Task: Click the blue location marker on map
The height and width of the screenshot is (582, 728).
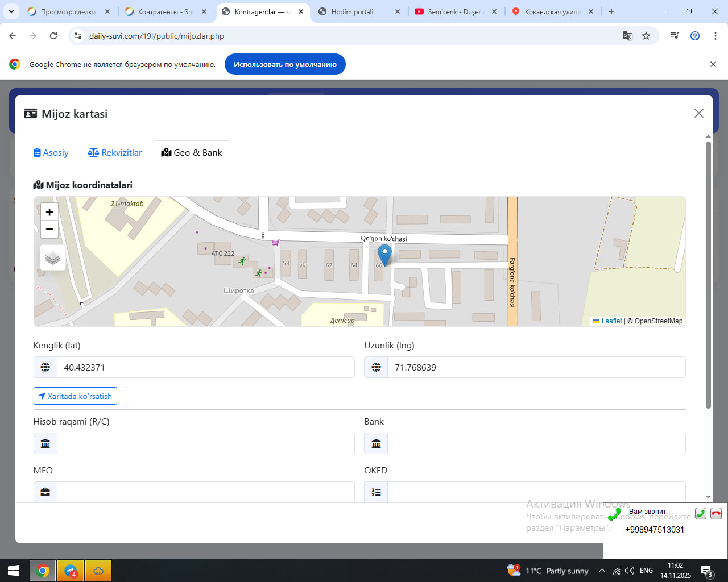Action: point(384,255)
